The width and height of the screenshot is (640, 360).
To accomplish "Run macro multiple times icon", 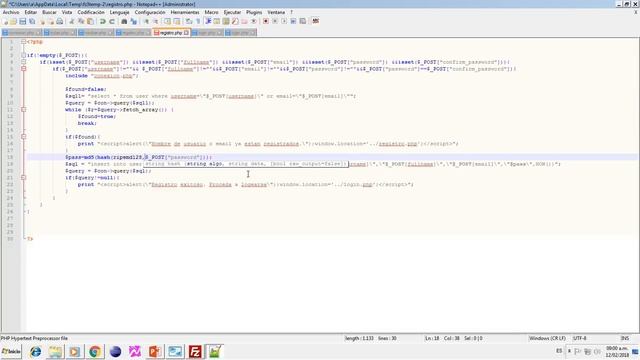I will pos(293,21).
